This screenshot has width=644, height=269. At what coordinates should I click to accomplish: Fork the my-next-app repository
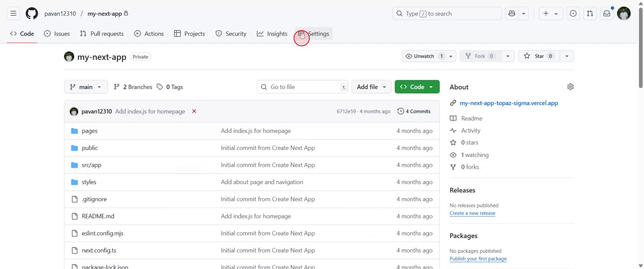click(480, 56)
